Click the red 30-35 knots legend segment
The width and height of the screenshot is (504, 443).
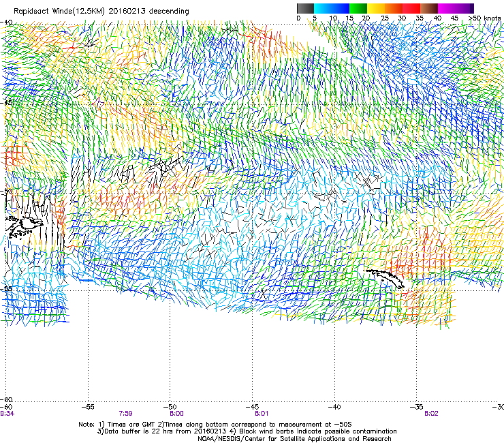[411, 8]
